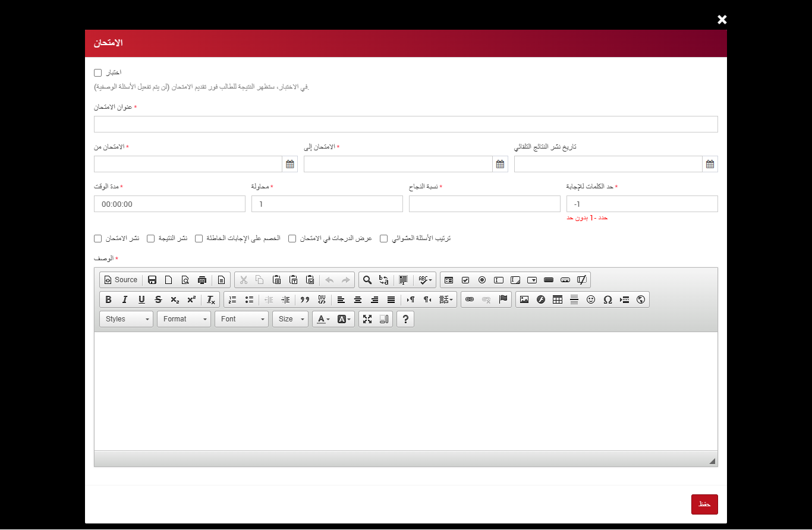Insert a Table into the description

tap(557, 299)
